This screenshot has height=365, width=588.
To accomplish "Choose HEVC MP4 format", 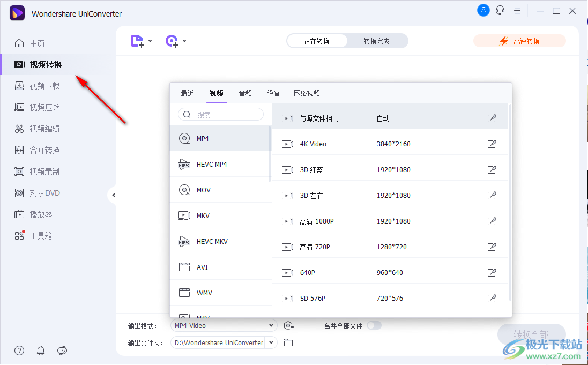I will click(x=220, y=165).
